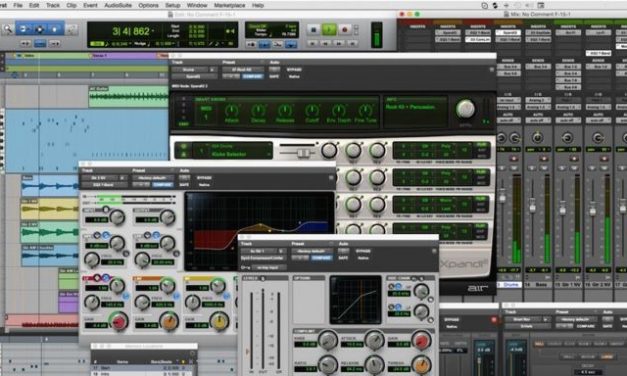Image resolution: width=627 pixels, height=376 pixels.
Task: Open the compressor factory default preset menu
Action: (312, 251)
